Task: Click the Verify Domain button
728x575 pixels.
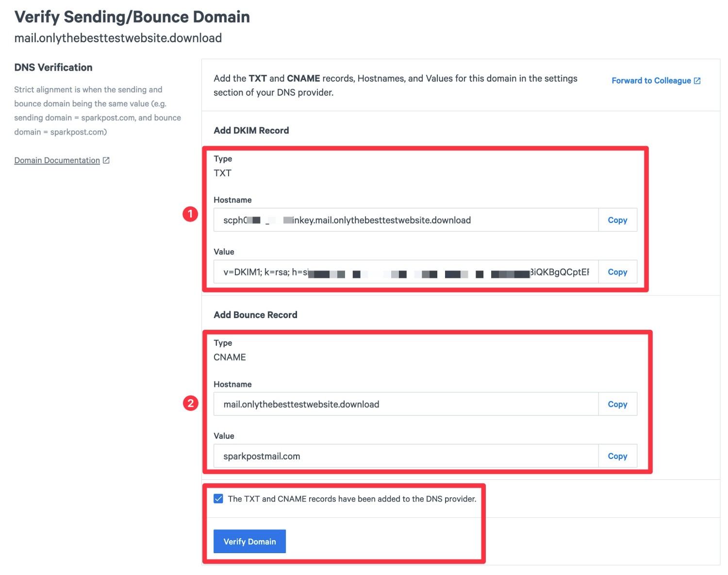Action: coord(249,541)
